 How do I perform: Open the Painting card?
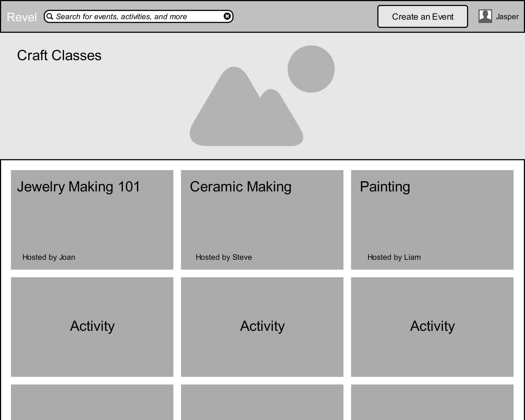click(x=432, y=220)
